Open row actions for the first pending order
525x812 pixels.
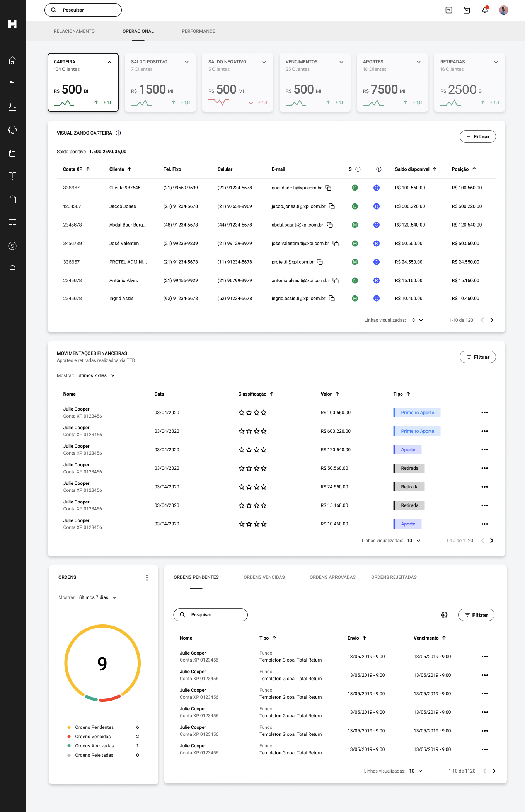485,657
